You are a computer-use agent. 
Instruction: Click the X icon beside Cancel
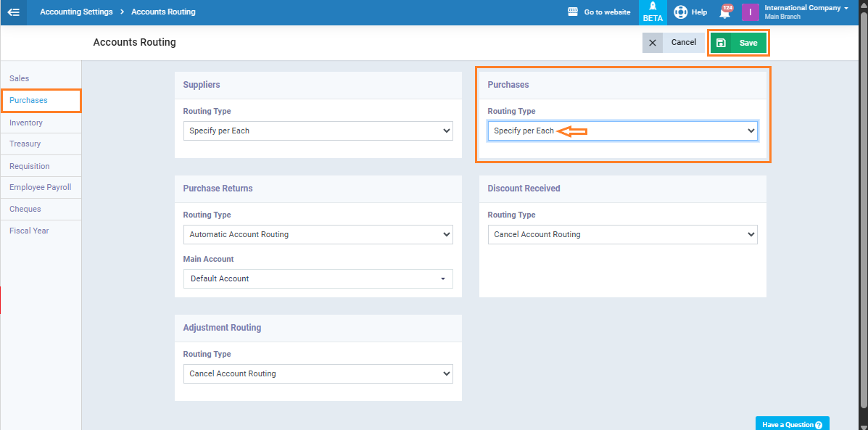[x=653, y=43]
